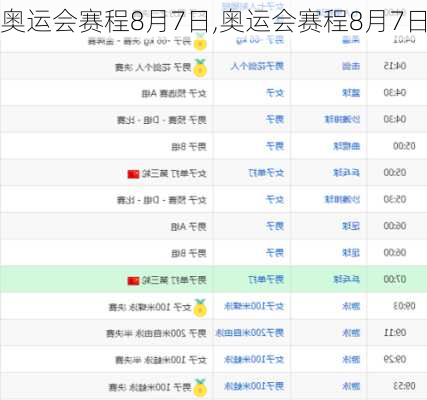Open 沙滩排球 link in the 04:30 row
The height and width of the screenshot is (400, 427).
pos(342,119)
